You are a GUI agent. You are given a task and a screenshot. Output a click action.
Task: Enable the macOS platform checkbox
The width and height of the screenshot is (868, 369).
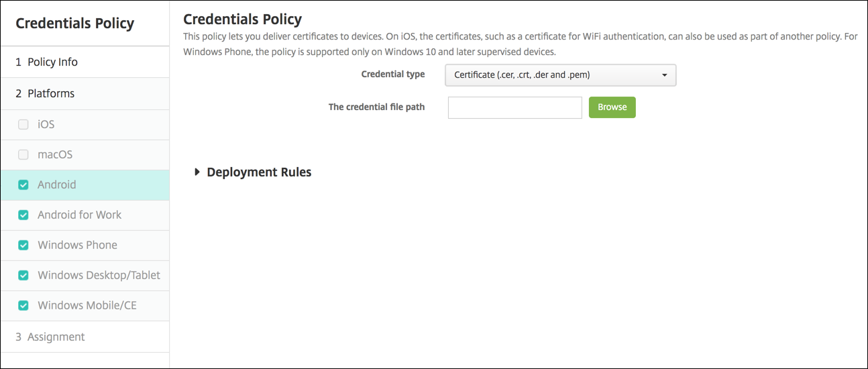[x=23, y=154]
